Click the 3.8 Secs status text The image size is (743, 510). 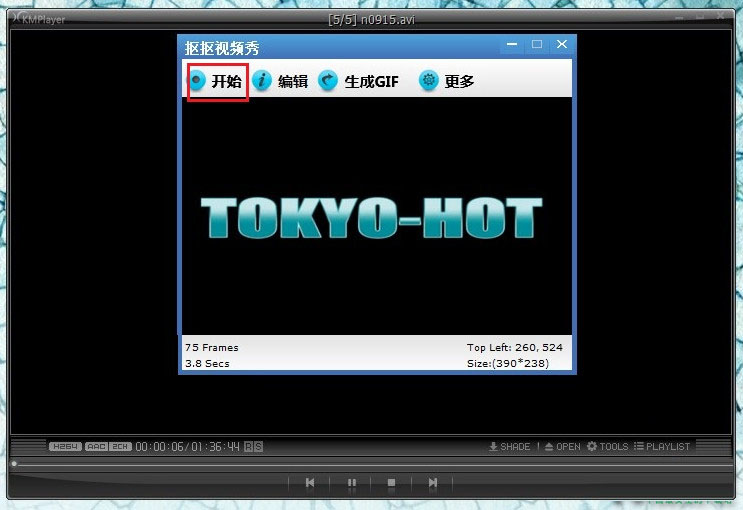coord(207,364)
